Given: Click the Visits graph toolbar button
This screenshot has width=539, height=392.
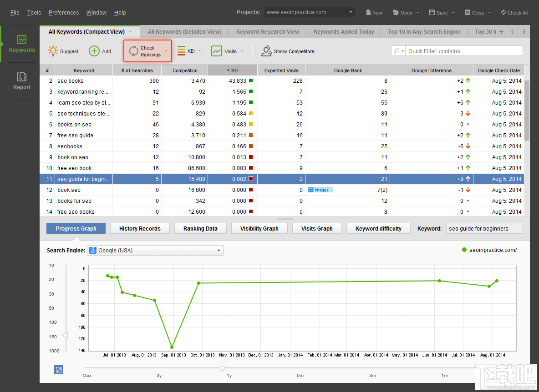Looking at the screenshot, I should [224, 51].
